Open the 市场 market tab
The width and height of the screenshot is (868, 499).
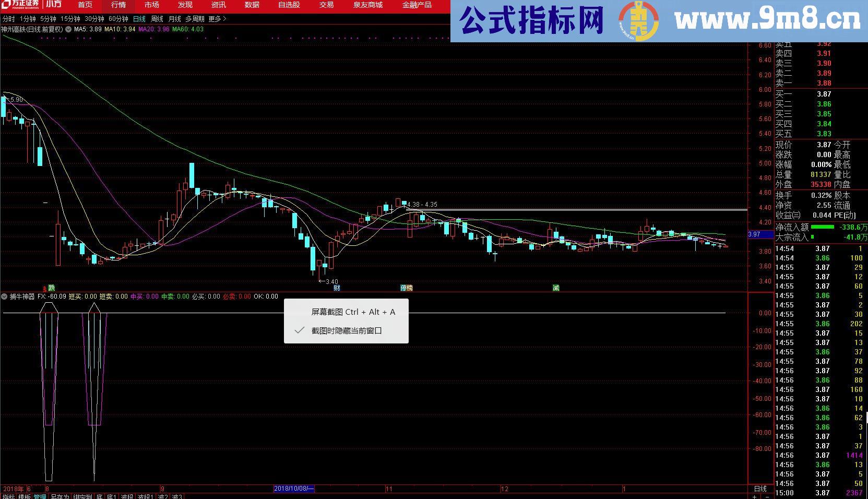click(152, 5)
